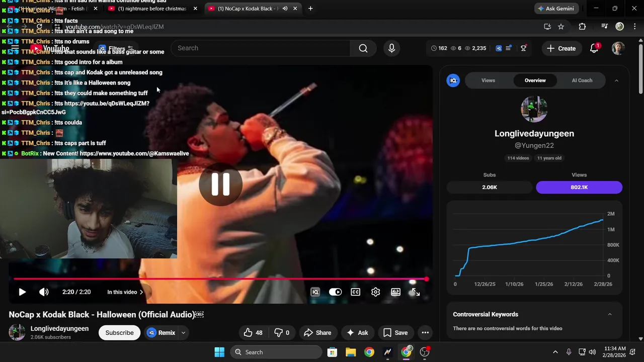Click the Share button

(x=317, y=333)
